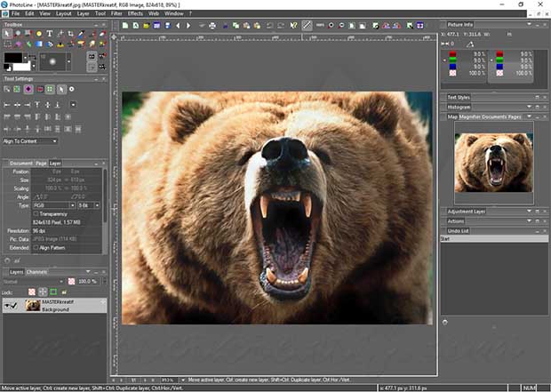Click the new document toolbar icon
The height and width of the screenshot is (392, 551).
(125, 26)
